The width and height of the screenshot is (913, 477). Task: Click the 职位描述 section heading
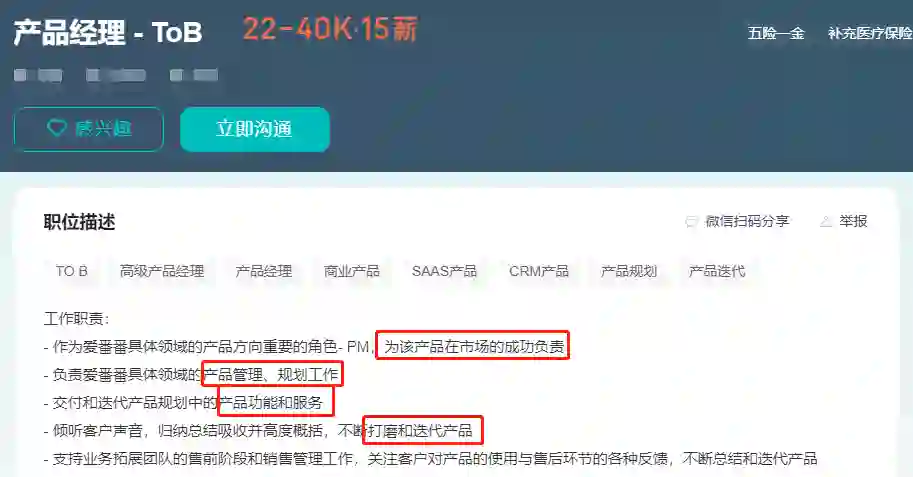click(x=79, y=221)
